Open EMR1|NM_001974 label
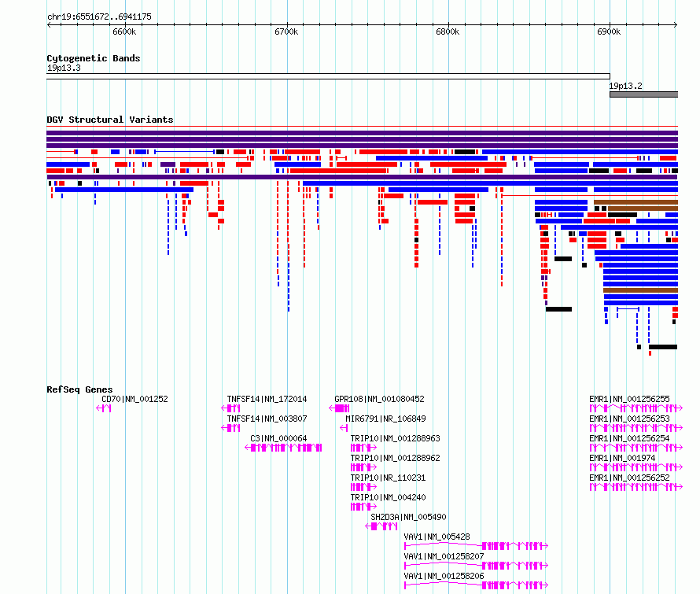700x594 pixels. 622,458
